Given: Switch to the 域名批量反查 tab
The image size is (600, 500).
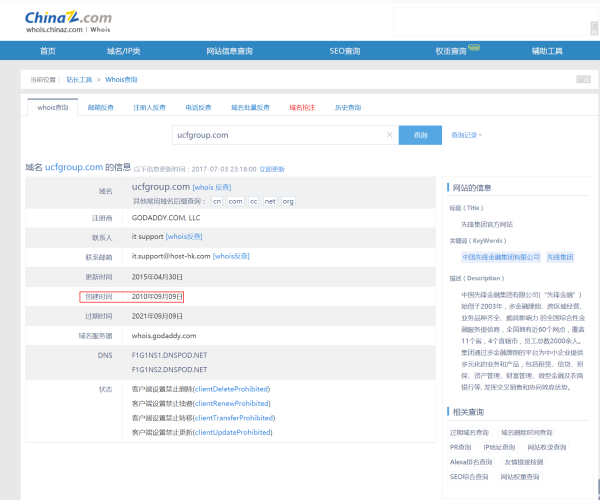Looking at the screenshot, I should pyautogui.click(x=250, y=107).
